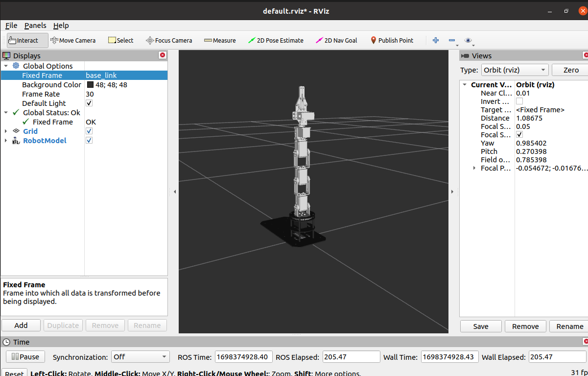Screen dimensions: 588x376
Task: Expand the RobotModel display properties
Action: coord(6,140)
